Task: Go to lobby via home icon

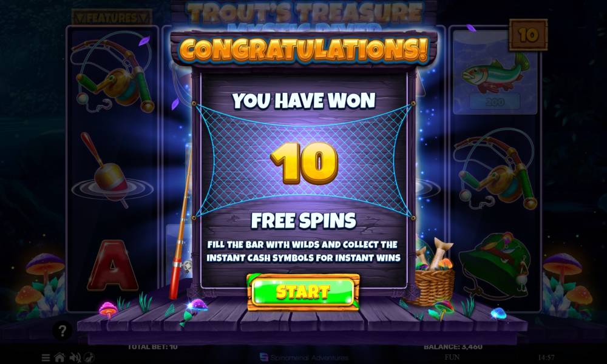Action: tap(59, 358)
